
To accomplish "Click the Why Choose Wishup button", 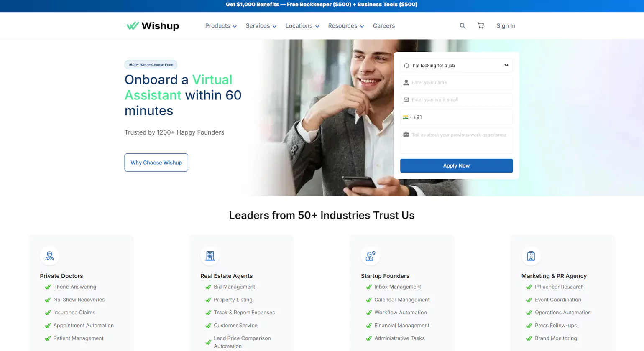I will click(156, 163).
